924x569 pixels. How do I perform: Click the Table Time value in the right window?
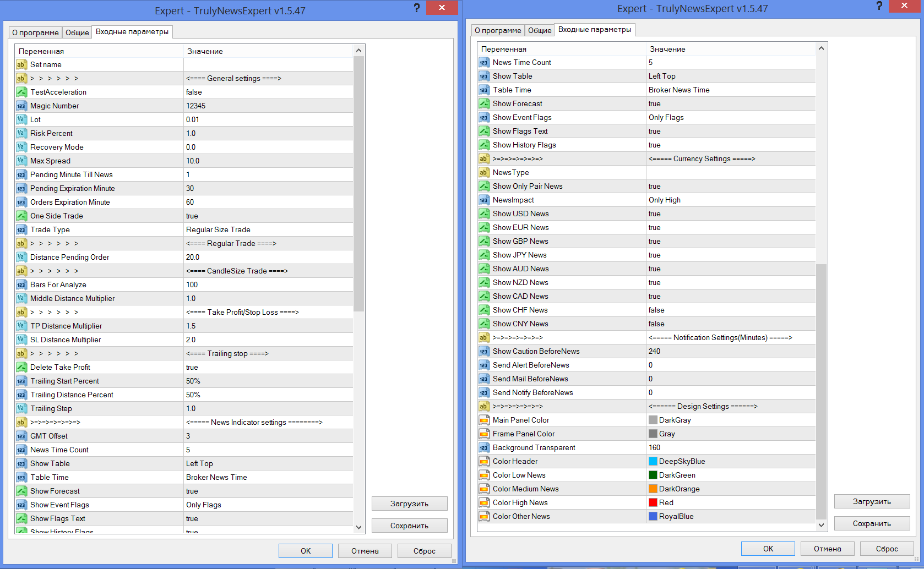pos(679,90)
